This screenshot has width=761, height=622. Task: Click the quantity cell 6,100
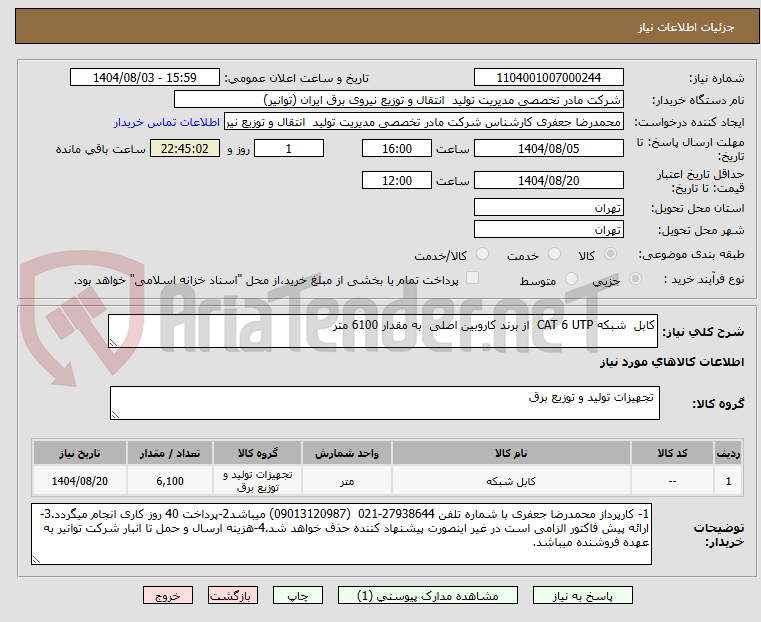pos(170,481)
